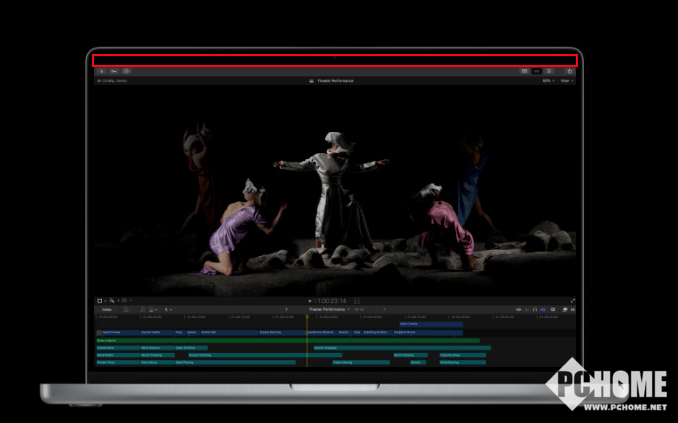Image resolution: width=678 pixels, height=423 pixels.
Task: Open the View options dropdown
Action: point(566,81)
